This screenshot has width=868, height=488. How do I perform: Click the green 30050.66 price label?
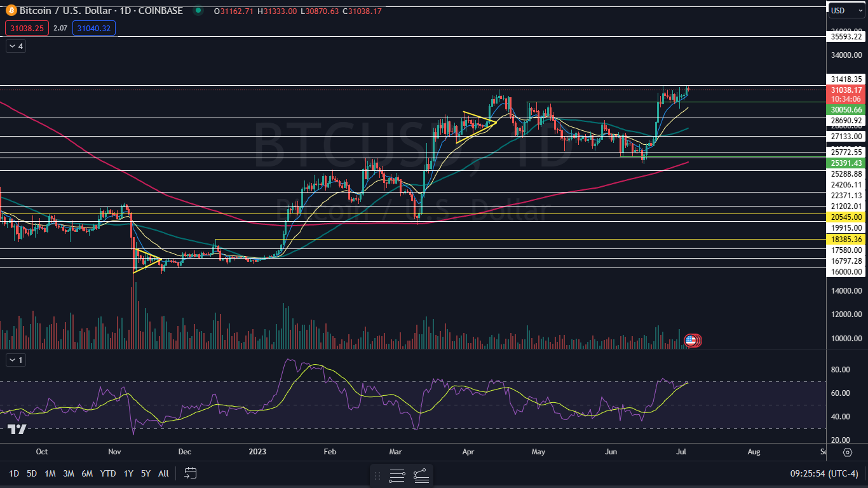(847, 110)
